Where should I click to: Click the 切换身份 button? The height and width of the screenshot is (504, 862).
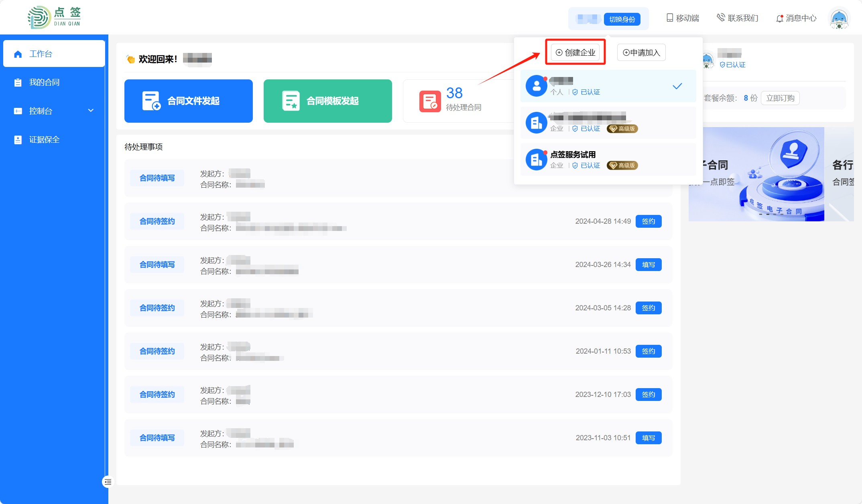coord(622,19)
